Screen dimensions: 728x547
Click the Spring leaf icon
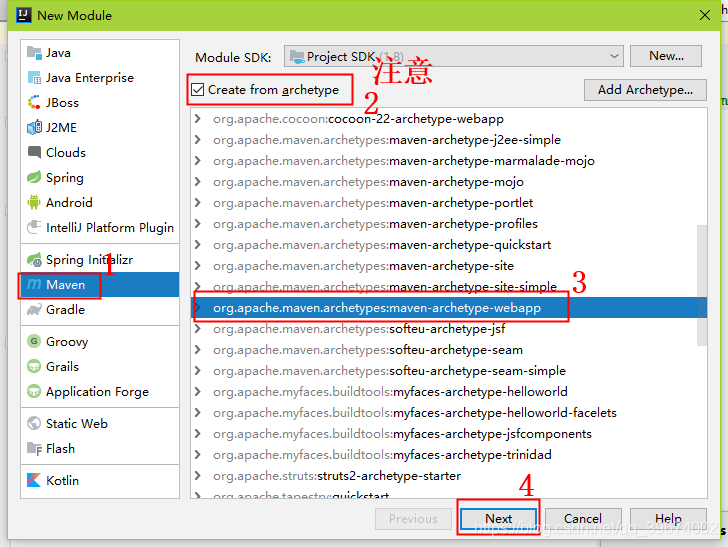pos(34,177)
